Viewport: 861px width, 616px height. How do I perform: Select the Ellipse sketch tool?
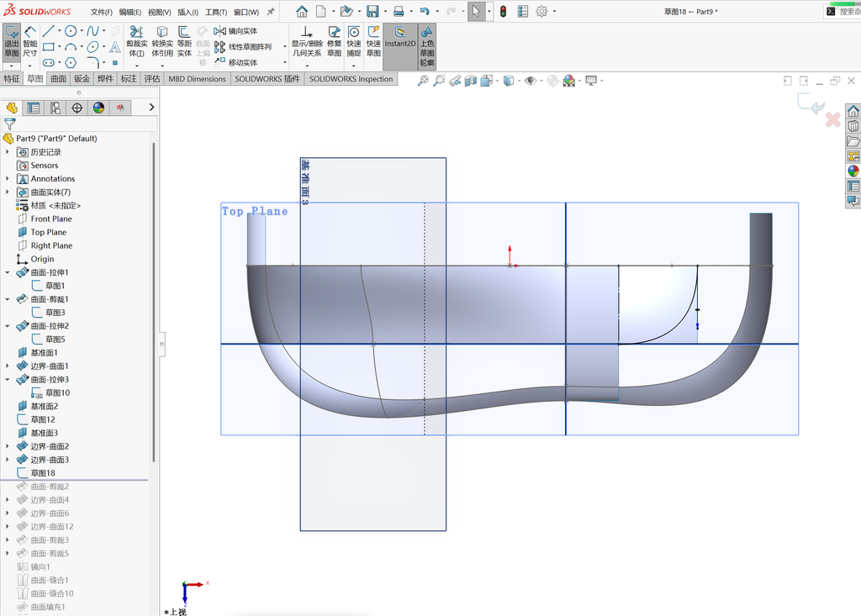tap(92, 47)
